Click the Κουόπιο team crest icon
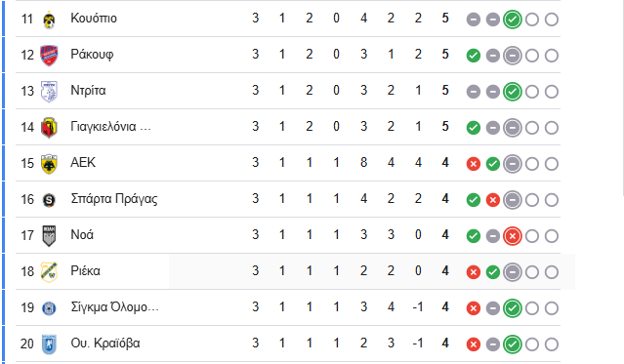This screenshot has height=364, width=624. pyautogui.click(x=49, y=20)
